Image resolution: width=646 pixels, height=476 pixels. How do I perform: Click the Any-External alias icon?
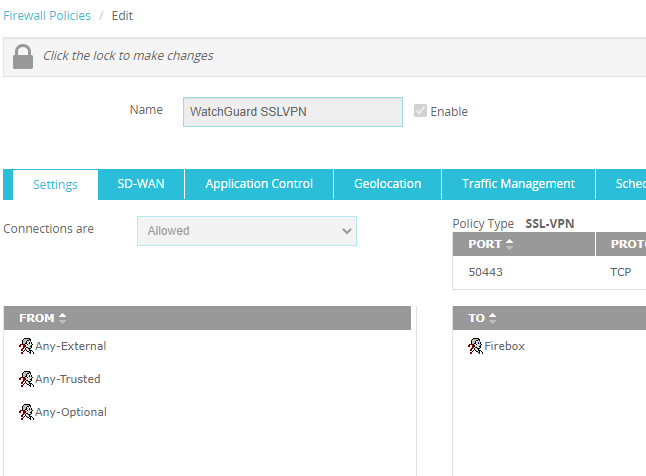26,346
